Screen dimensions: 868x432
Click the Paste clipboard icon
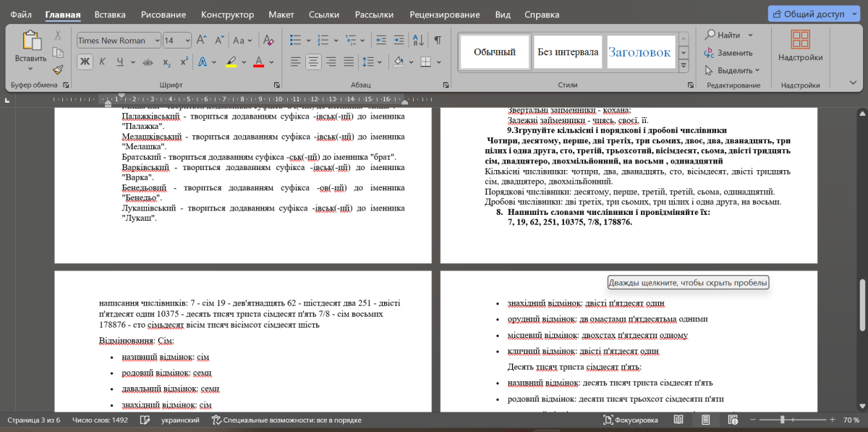click(x=31, y=40)
